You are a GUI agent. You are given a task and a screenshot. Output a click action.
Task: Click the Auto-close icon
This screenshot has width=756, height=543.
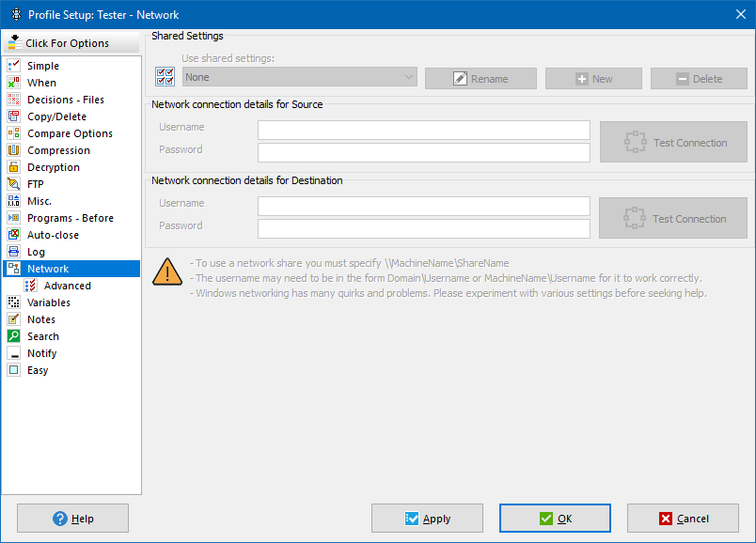click(13, 235)
